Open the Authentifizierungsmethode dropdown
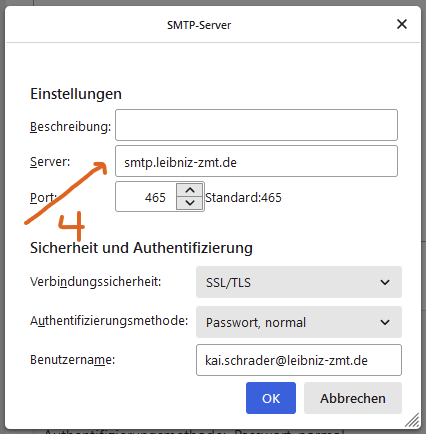Image resolution: width=426 pixels, height=434 pixels. (x=299, y=322)
